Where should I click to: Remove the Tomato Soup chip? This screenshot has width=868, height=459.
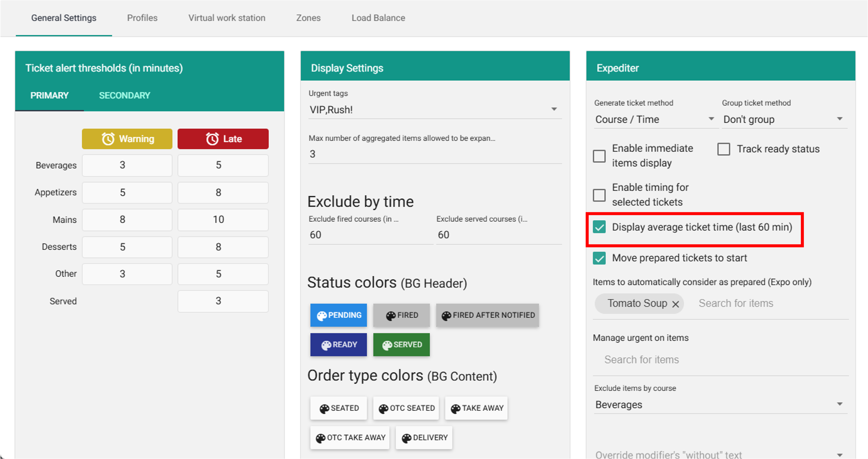tap(675, 304)
